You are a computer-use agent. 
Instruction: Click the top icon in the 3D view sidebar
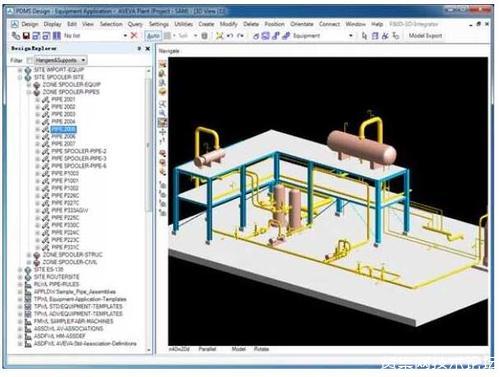pos(163,64)
